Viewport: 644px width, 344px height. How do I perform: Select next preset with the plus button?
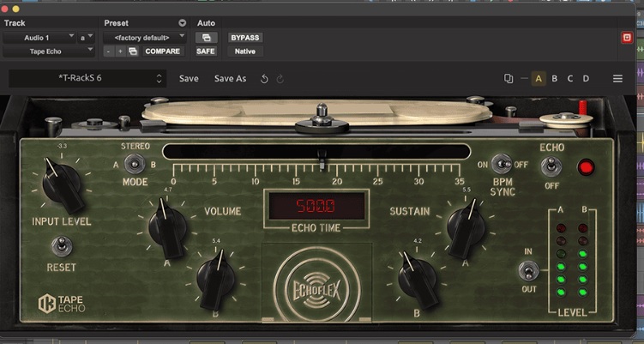click(120, 51)
